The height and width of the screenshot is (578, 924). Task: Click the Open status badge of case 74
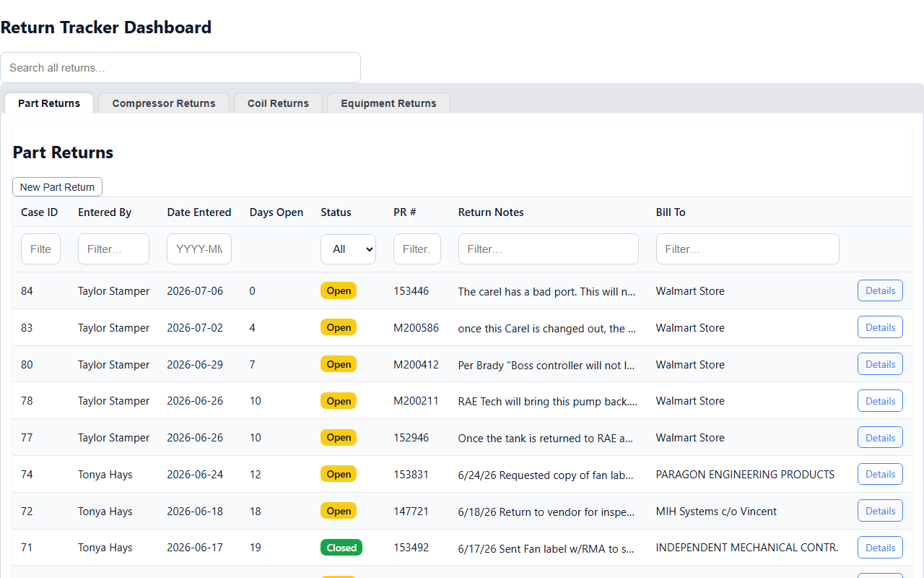(339, 474)
